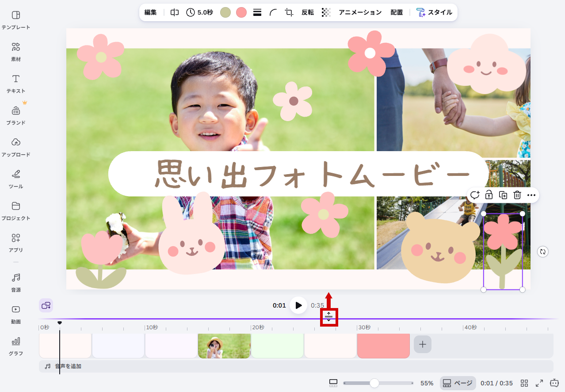Add a comment to the selected element
Image resolution: width=565 pixels, height=392 pixels.
[475, 195]
